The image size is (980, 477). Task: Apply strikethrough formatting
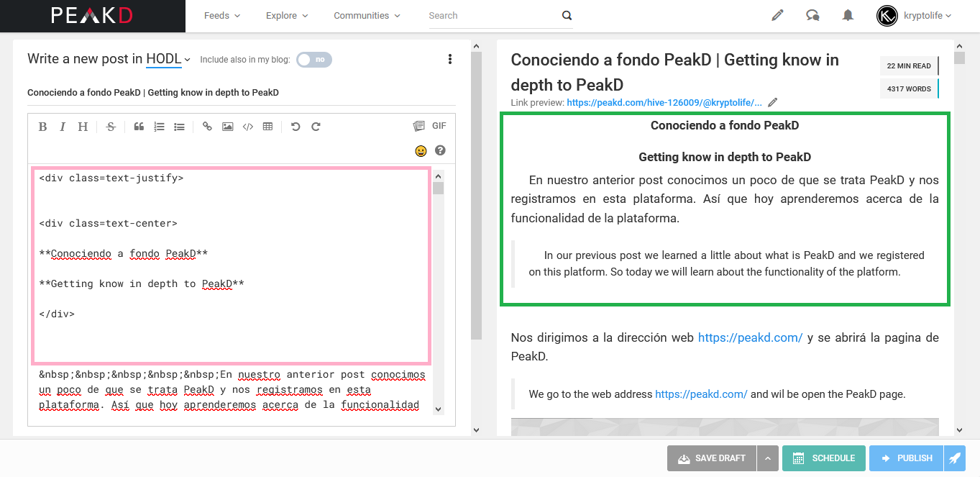[111, 127]
